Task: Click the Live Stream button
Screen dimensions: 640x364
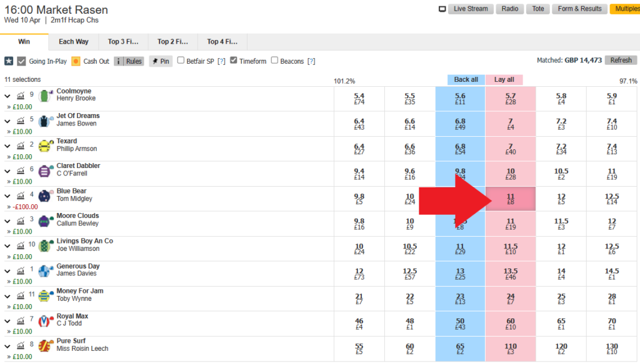Action: 471,9
